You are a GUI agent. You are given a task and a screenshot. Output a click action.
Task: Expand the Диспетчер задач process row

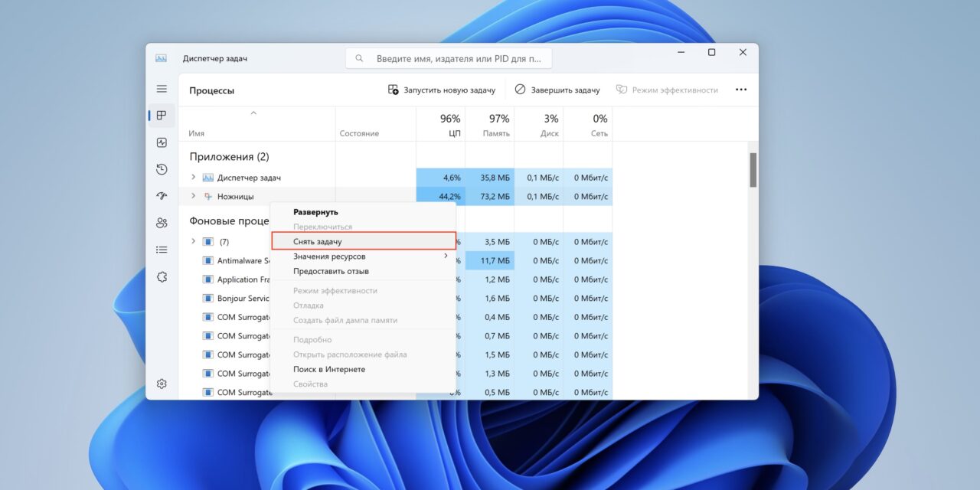coord(193,178)
